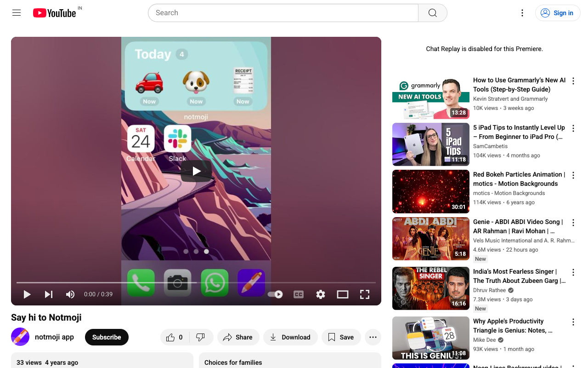Click the video progress bar
Viewport: 588px width, 368px height.
click(x=196, y=282)
